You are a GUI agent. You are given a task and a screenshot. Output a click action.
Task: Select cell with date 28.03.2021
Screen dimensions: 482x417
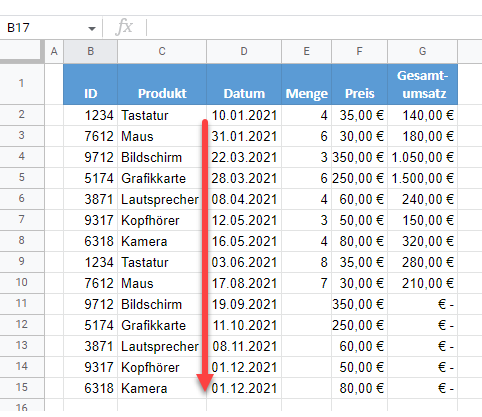(244, 178)
